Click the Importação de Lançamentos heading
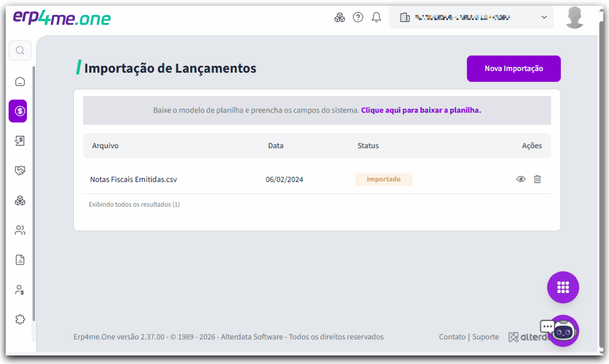Viewport: 609px width, 364px height. [170, 68]
